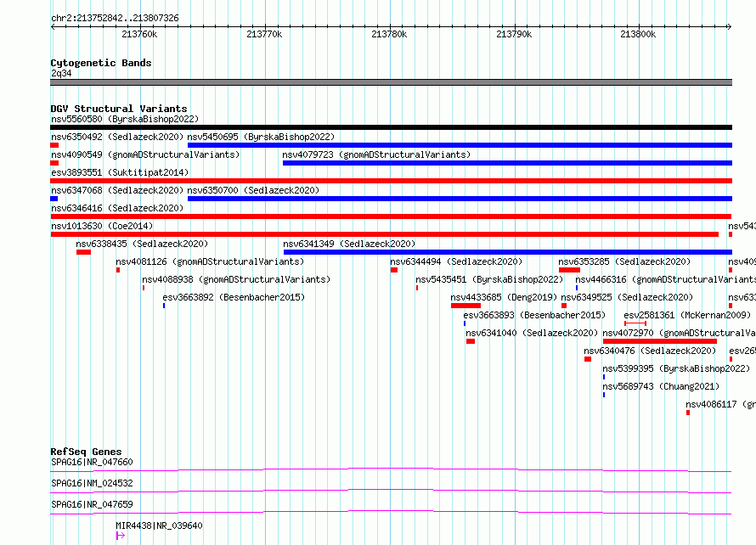This screenshot has height=545, width=756.
Task: Open the DGV Structural Variants track title
Action: click(x=119, y=109)
